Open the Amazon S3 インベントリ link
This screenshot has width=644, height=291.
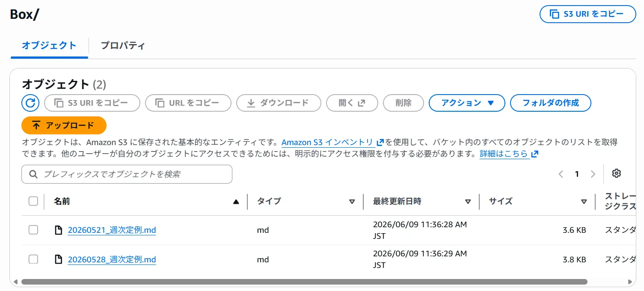(x=327, y=143)
